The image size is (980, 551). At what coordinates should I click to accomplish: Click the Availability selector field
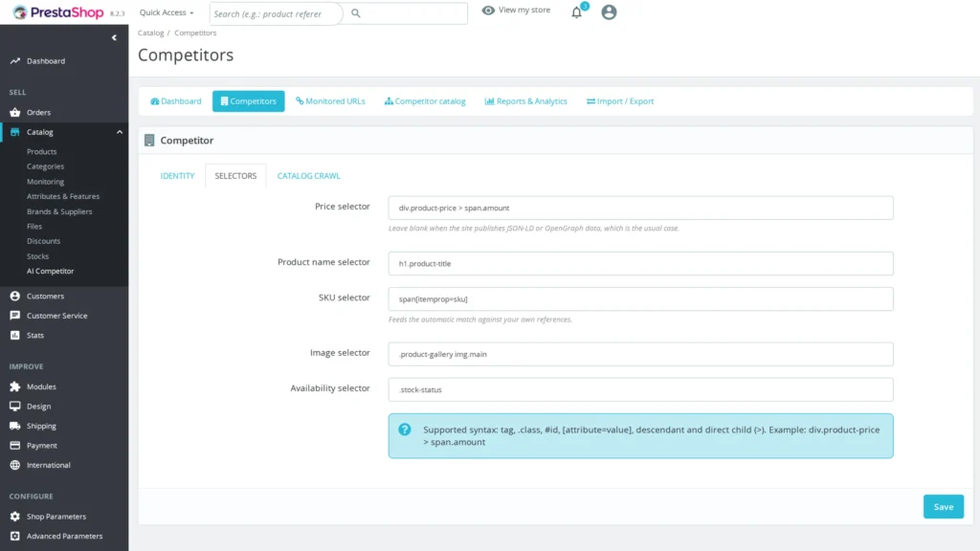(640, 390)
